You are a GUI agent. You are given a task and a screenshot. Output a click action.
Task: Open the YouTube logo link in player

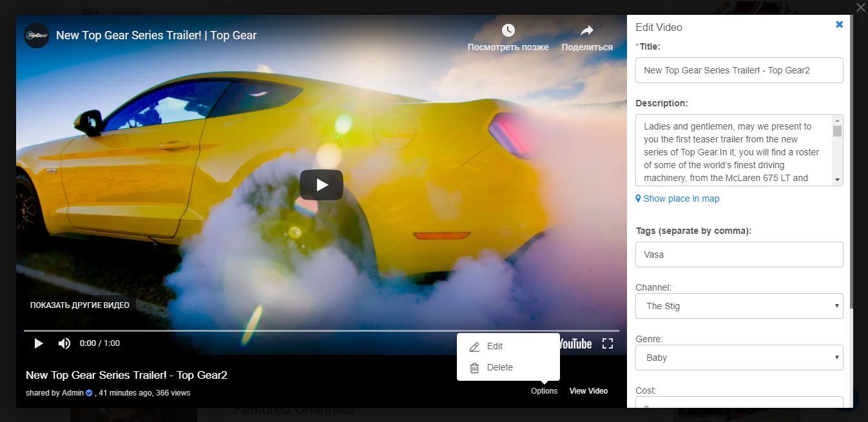575,344
